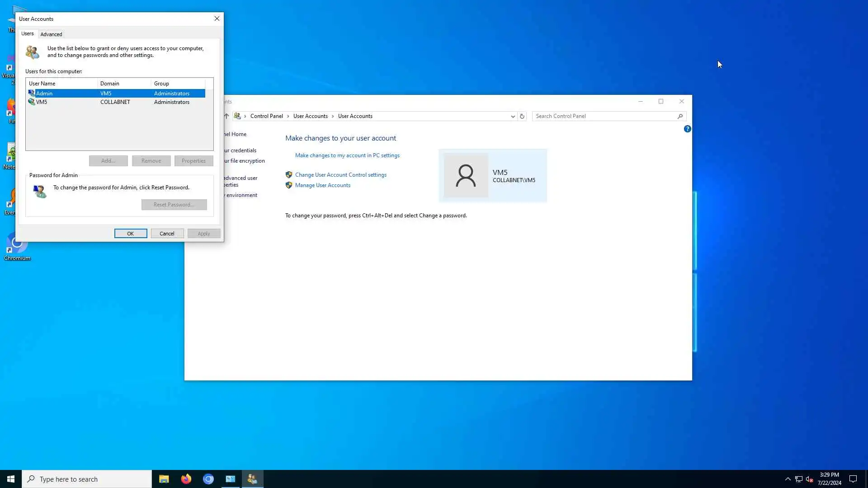The image size is (868, 488).
Task: Click chevron after Control Panel breadcrumb
Action: tap(288, 116)
